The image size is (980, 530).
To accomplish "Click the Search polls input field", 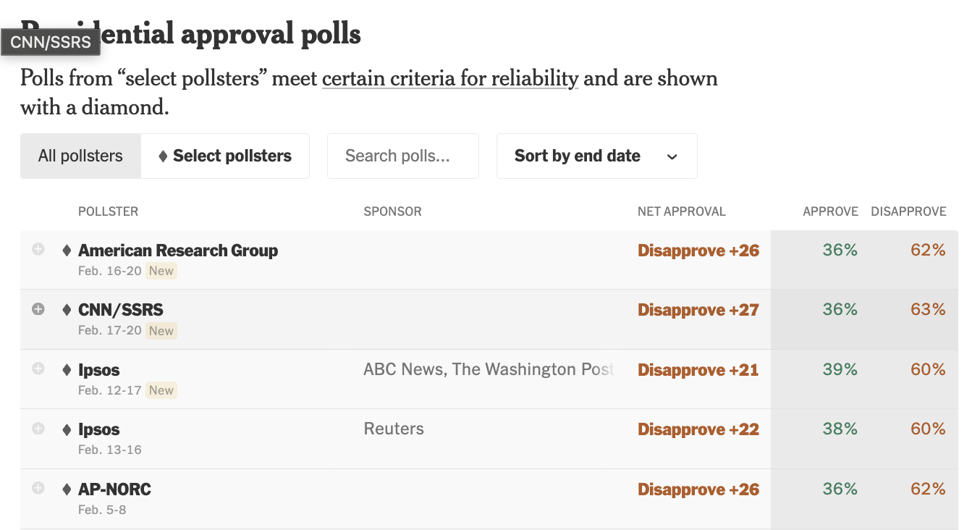I will (x=402, y=156).
